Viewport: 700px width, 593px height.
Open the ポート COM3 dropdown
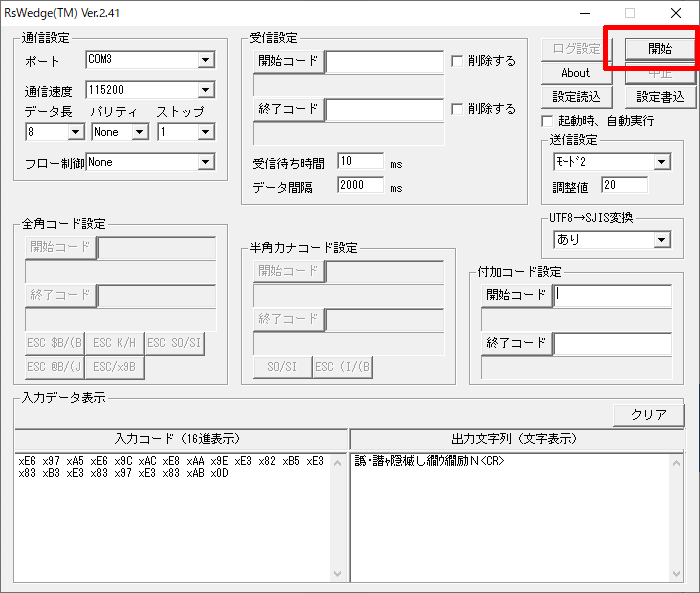(x=205, y=60)
